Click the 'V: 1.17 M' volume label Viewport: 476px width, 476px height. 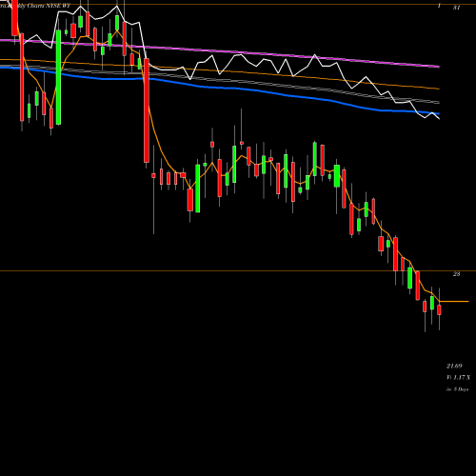(x=458, y=378)
